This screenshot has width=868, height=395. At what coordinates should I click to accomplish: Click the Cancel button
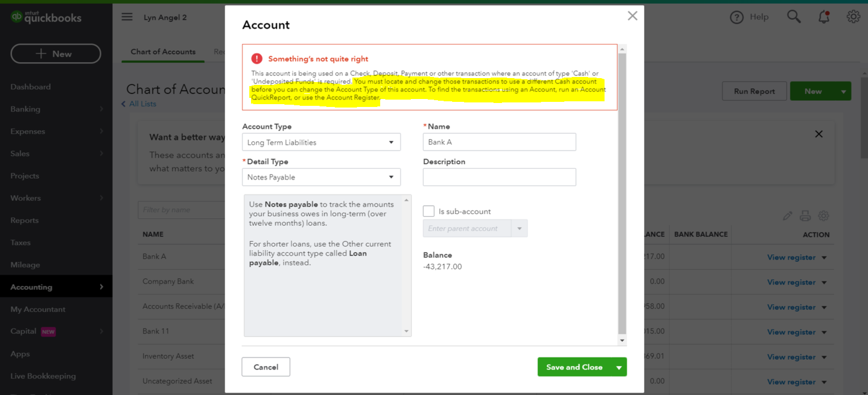(x=266, y=367)
